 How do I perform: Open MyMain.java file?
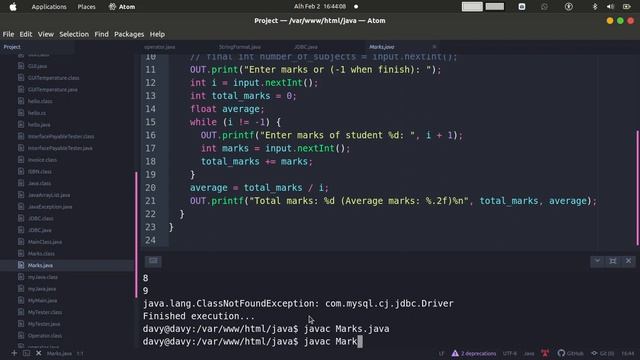click(x=42, y=300)
